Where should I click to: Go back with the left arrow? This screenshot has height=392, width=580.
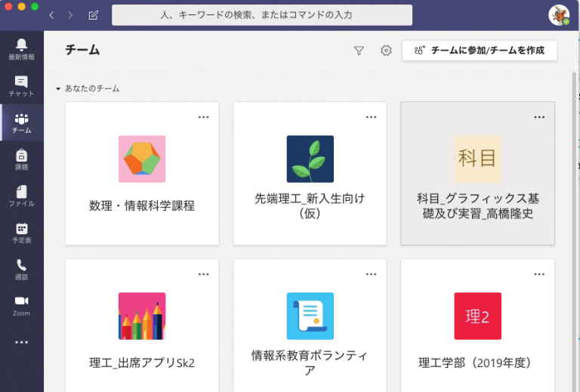point(51,15)
